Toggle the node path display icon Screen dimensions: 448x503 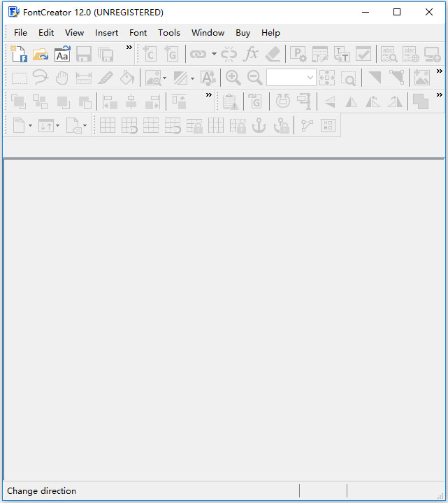tap(307, 125)
